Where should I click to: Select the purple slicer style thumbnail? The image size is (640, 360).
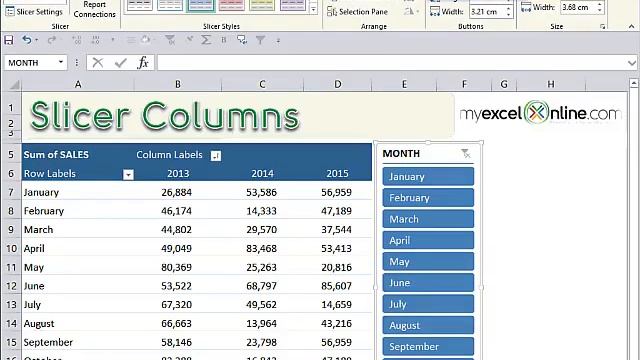click(x=293, y=5)
